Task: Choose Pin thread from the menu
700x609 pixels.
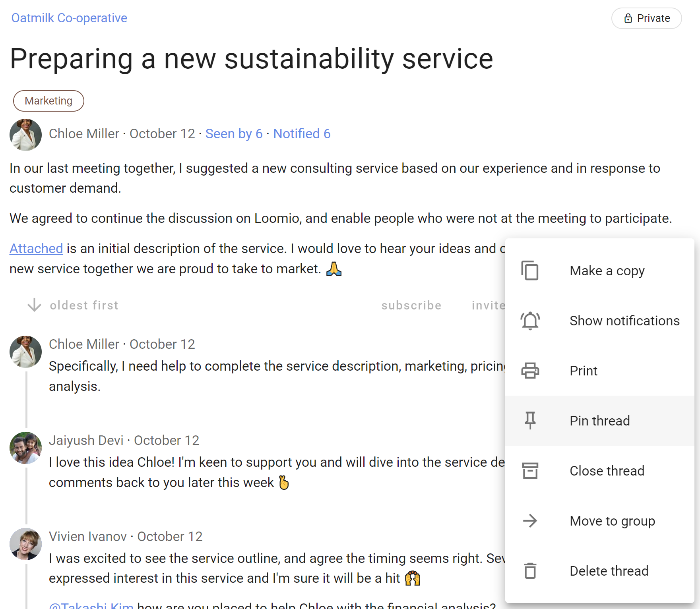Action: (599, 421)
